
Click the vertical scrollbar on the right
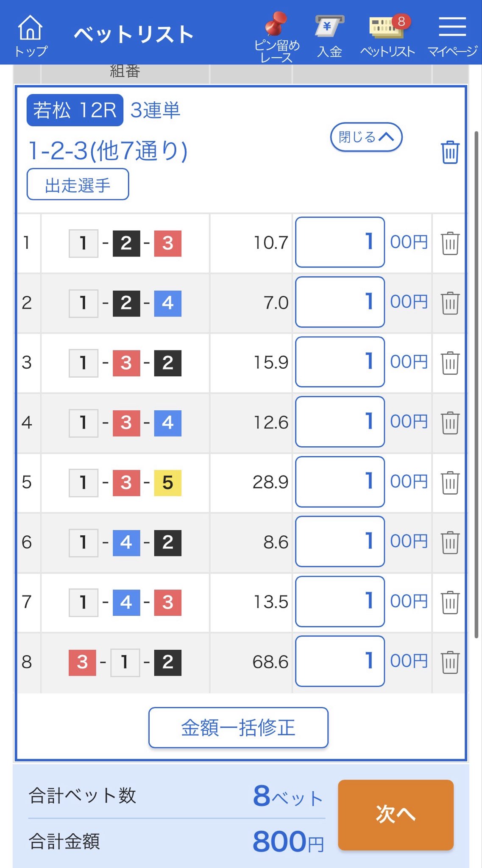pos(476,381)
